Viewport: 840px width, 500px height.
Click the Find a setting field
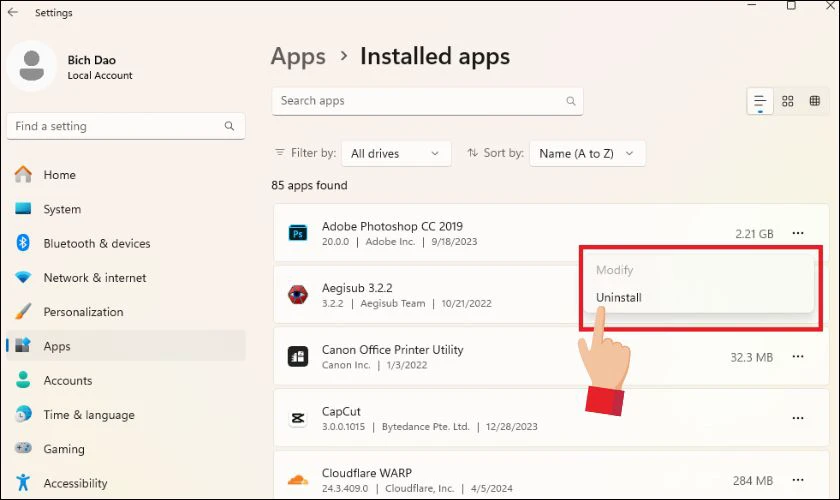pos(125,126)
